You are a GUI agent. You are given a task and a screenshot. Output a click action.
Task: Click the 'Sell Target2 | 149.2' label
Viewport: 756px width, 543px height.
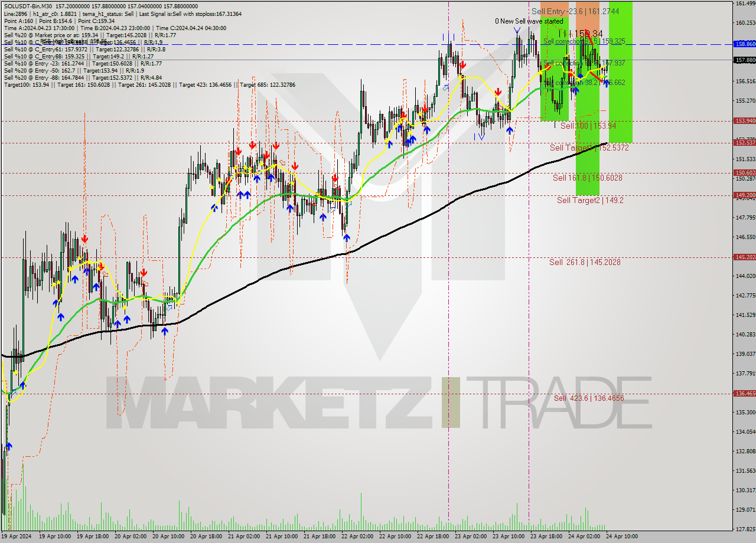[x=590, y=200]
